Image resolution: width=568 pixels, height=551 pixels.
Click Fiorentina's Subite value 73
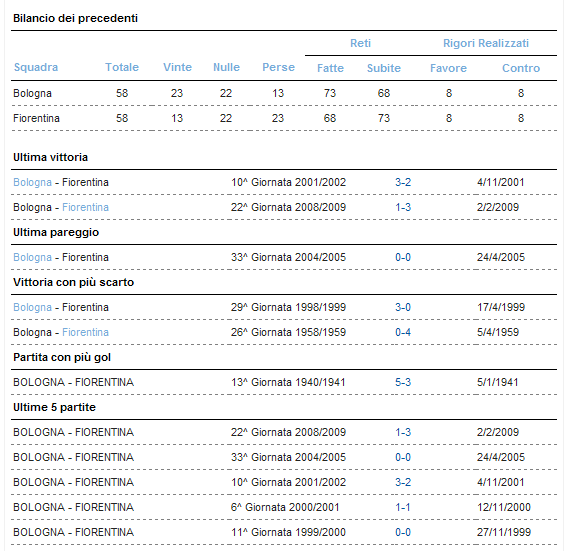coord(384,118)
